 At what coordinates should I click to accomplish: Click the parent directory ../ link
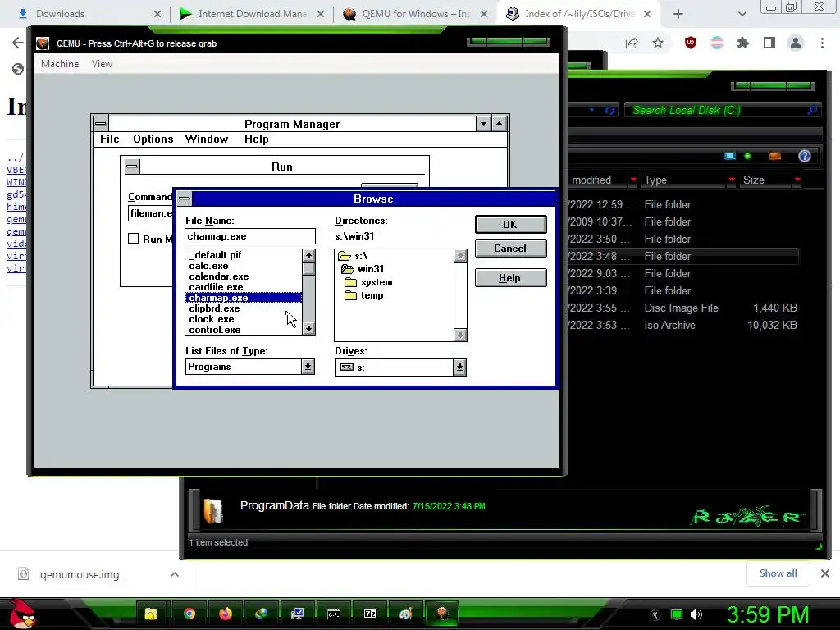coord(15,157)
